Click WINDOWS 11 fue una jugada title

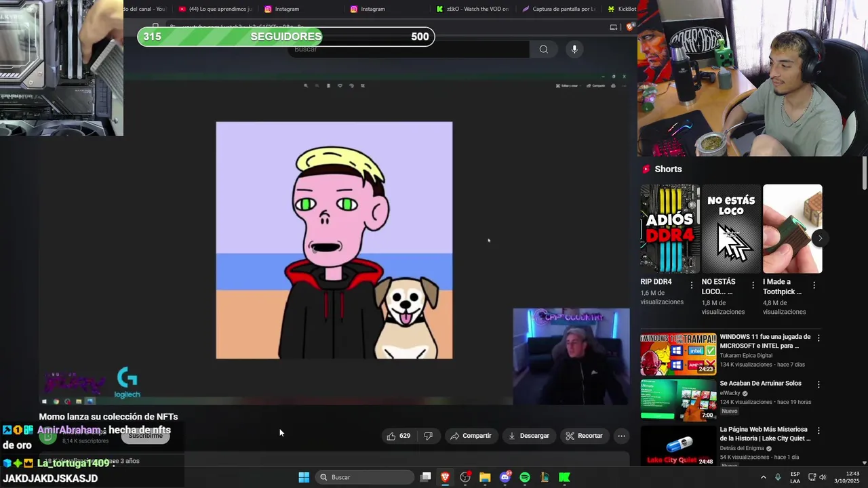[x=765, y=341]
